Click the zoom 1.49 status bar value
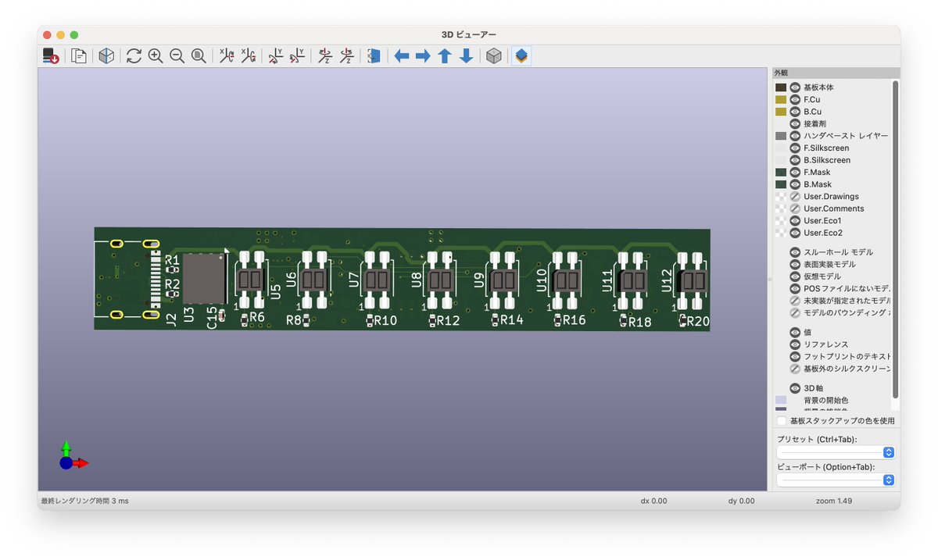This screenshot has width=938, height=560. tap(834, 501)
